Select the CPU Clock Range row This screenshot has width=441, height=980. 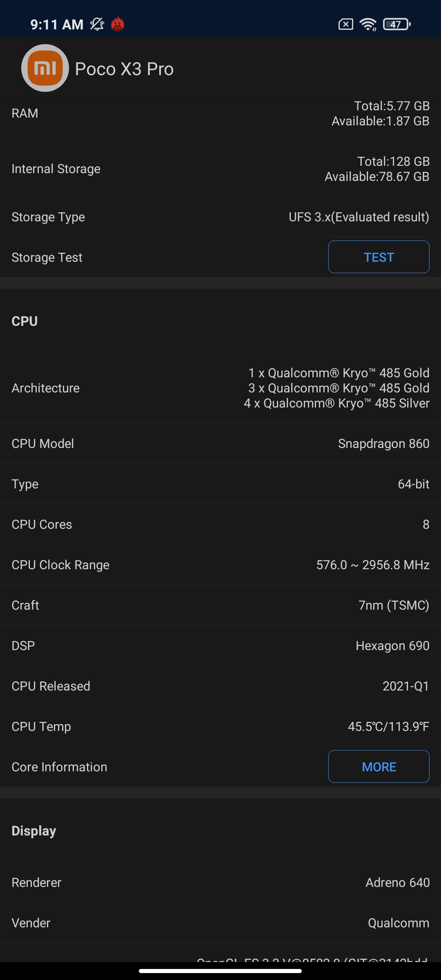coord(220,565)
